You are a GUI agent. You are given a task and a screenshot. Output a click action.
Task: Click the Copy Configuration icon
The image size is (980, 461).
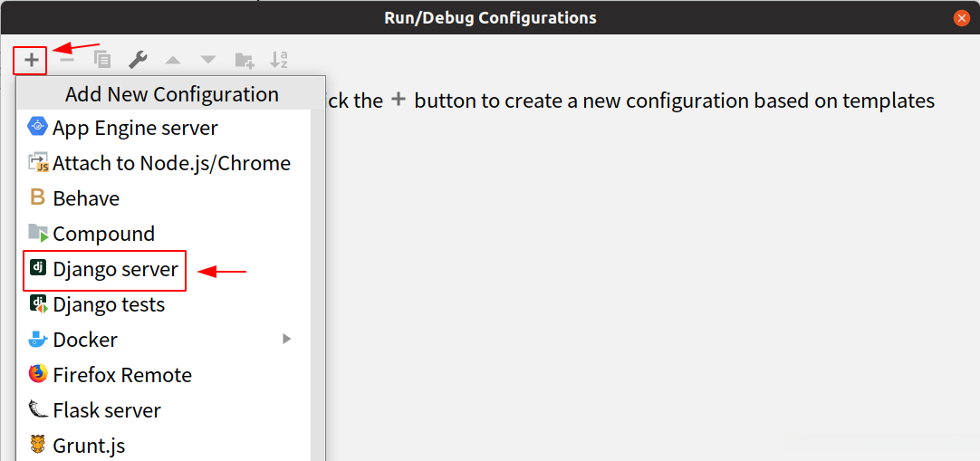tap(102, 60)
